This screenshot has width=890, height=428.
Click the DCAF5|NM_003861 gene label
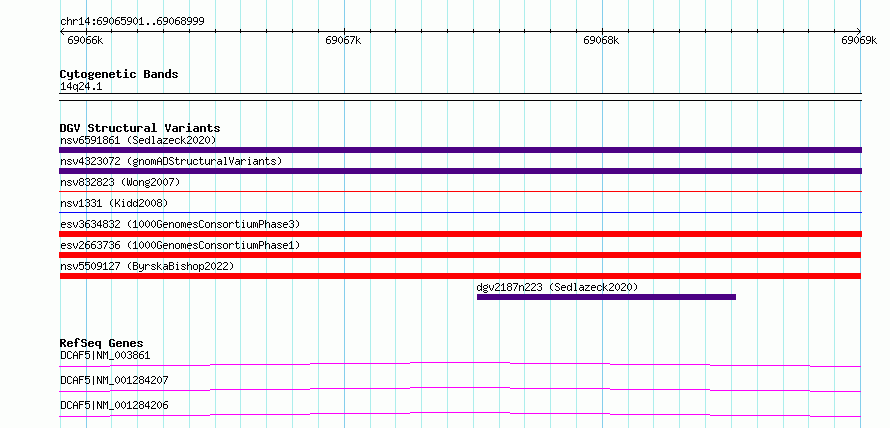tap(105, 356)
